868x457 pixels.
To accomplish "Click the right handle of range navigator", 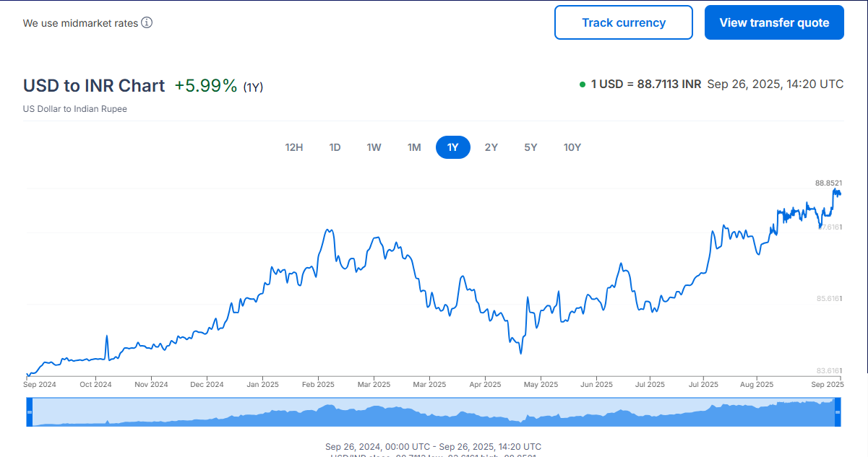I will [x=838, y=412].
